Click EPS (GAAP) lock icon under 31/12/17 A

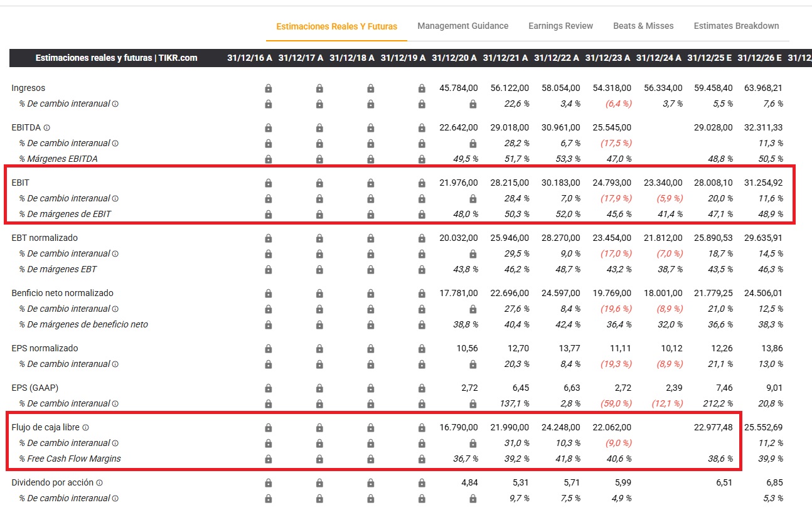point(319,388)
